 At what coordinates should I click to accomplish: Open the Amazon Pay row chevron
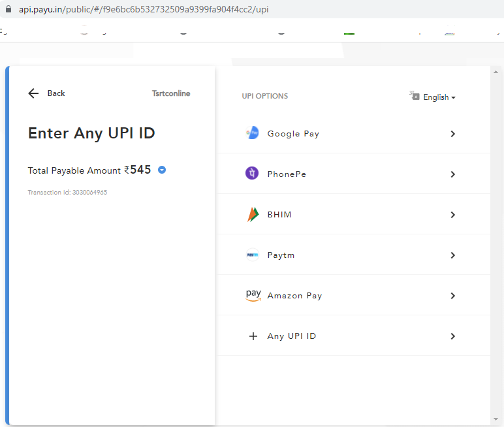pyautogui.click(x=453, y=296)
